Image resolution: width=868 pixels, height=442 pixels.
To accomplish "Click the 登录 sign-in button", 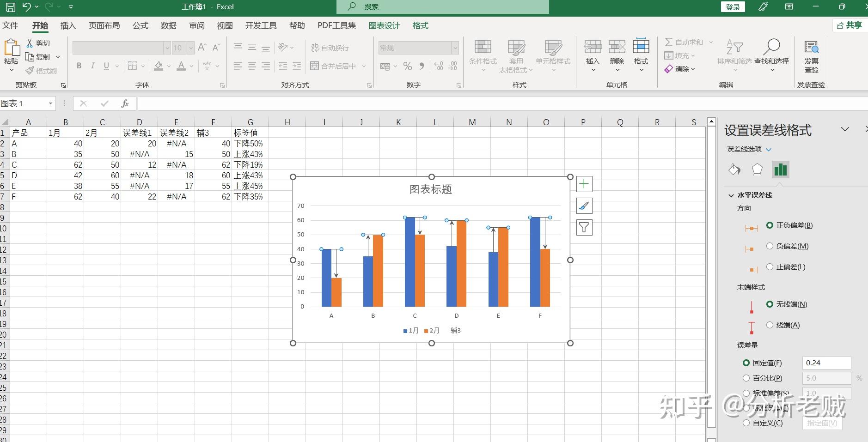I will point(733,7).
